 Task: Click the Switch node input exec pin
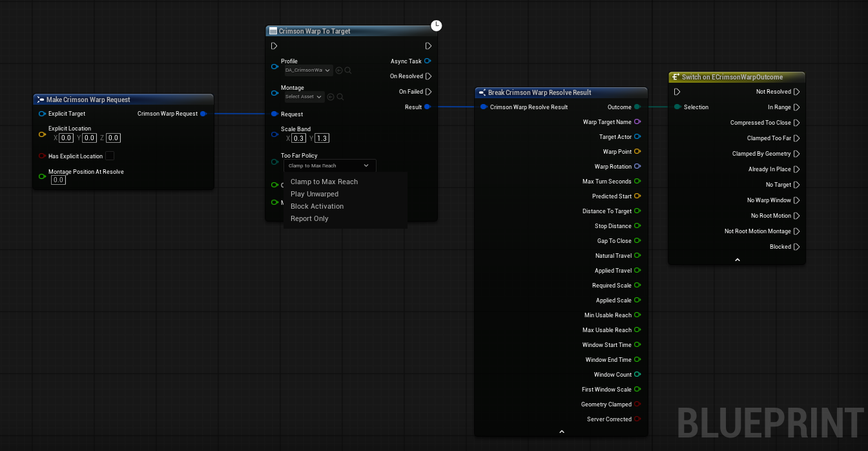(677, 92)
